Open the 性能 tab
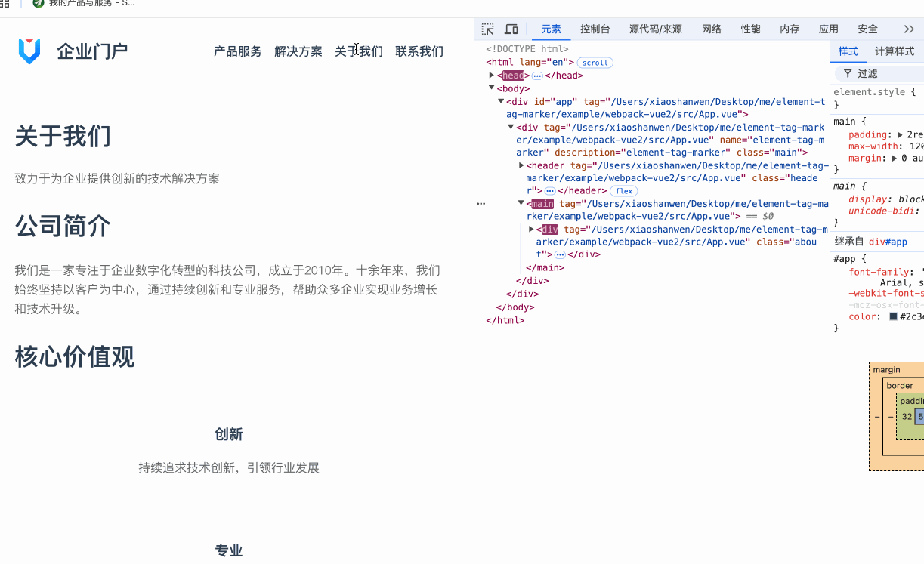The image size is (924, 564). click(x=751, y=29)
